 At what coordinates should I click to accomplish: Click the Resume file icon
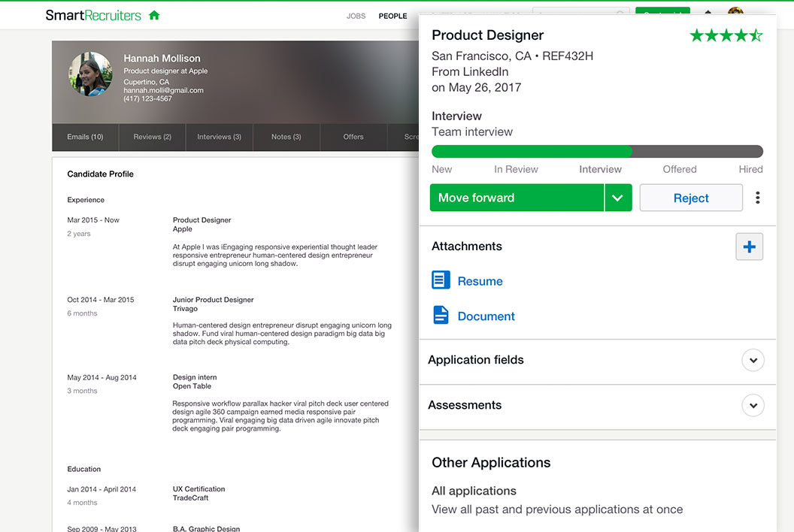441,281
